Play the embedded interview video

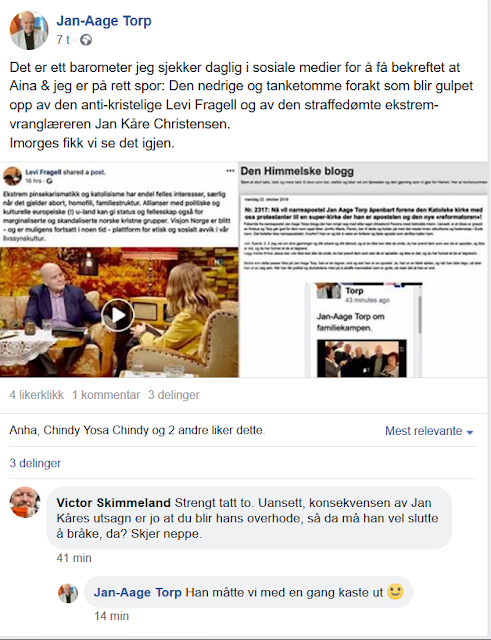[118, 315]
